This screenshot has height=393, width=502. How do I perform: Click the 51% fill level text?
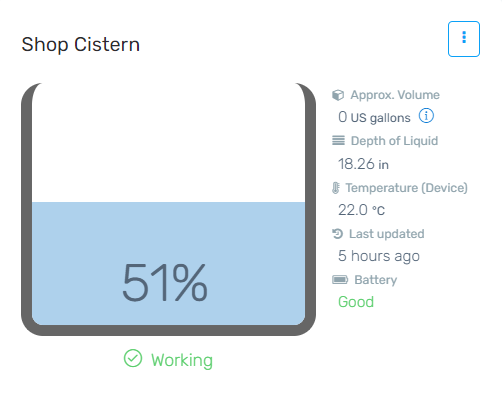165,283
